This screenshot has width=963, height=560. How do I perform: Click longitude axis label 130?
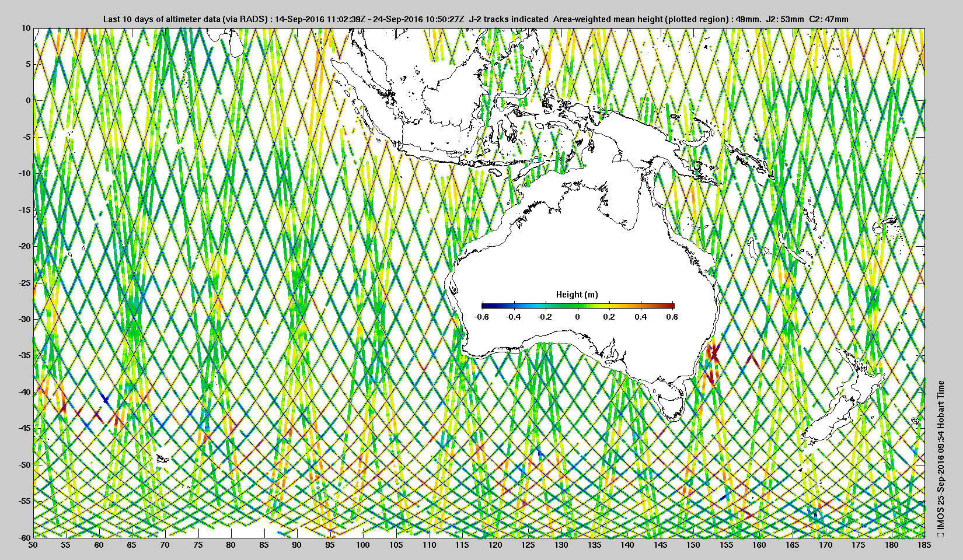[x=561, y=545]
